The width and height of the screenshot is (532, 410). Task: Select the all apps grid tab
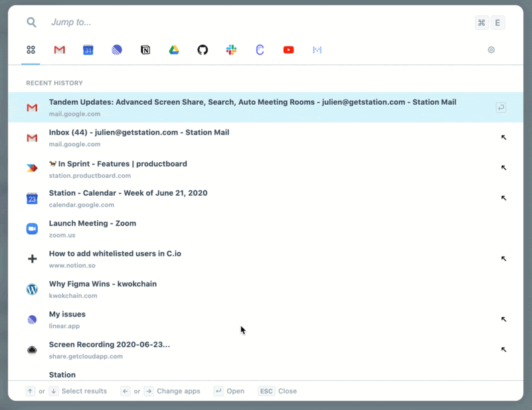[31, 50]
